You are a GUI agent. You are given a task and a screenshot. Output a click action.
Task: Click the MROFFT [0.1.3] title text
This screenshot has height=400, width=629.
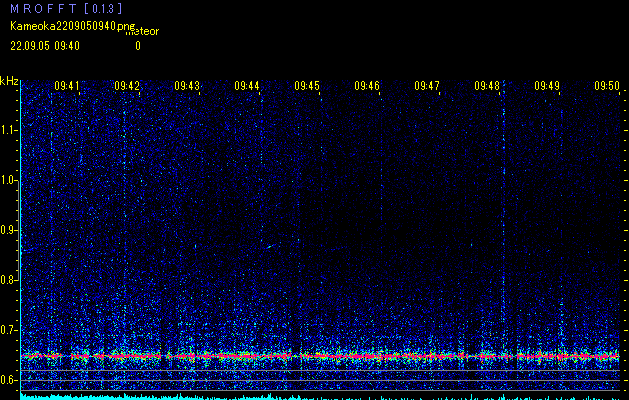click(x=67, y=8)
